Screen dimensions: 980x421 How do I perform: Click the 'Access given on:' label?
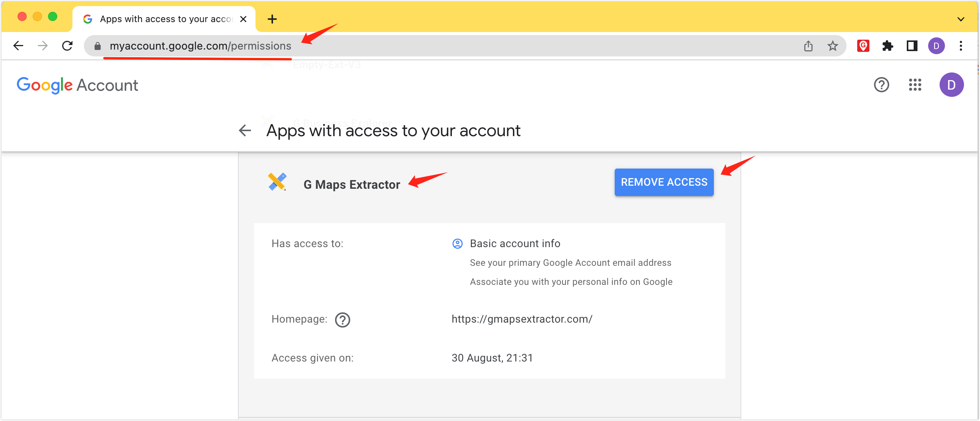tap(312, 358)
